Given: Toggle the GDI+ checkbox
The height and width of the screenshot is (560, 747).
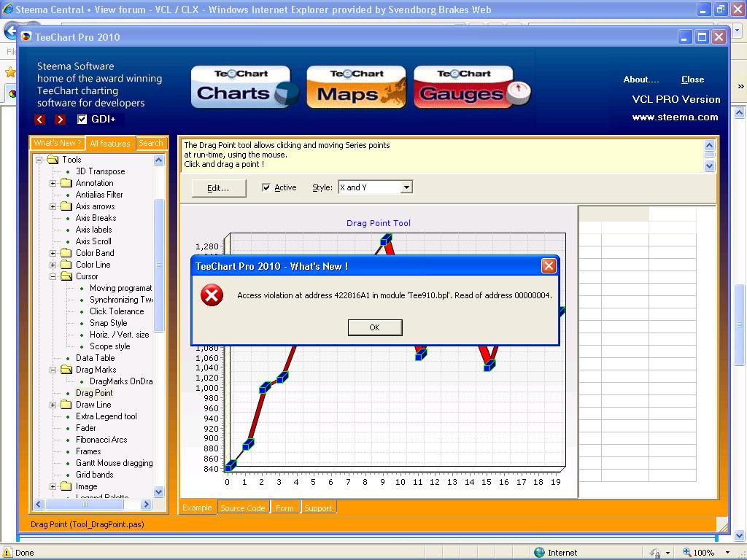Looking at the screenshot, I should coord(82,119).
